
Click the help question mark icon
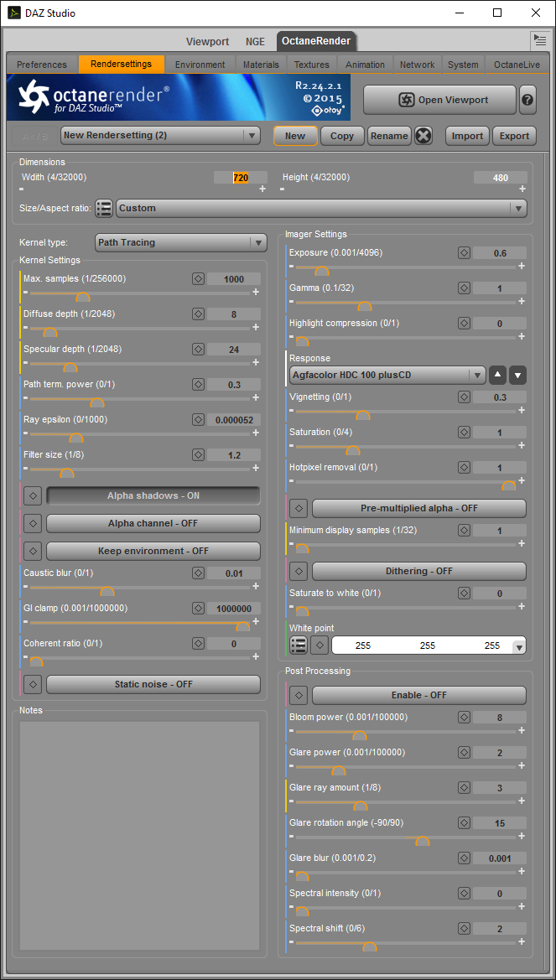[527, 100]
